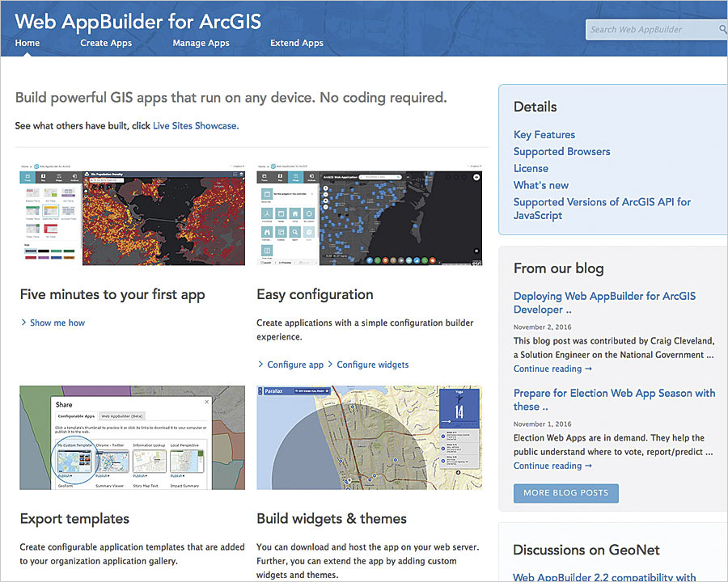This screenshot has width=728, height=582.
Task: Click the Search Web AppBuilder field
Action: (x=656, y=30)
